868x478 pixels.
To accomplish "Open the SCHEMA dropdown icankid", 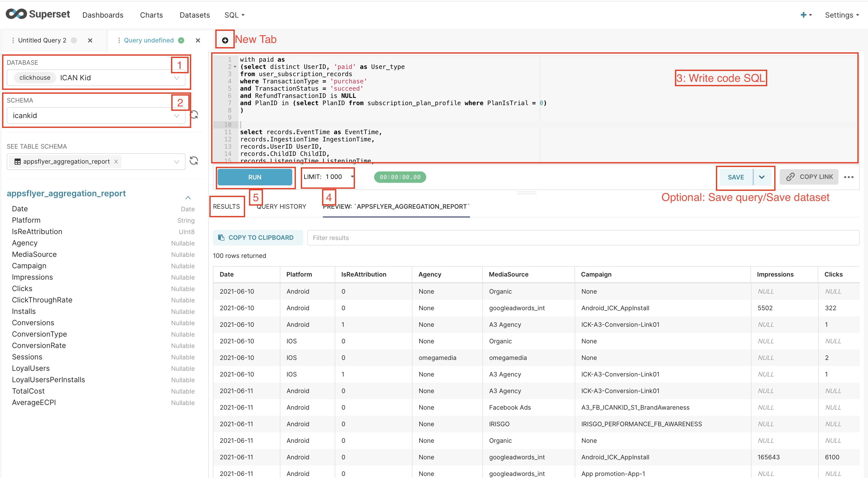I will tap(96, 115).
